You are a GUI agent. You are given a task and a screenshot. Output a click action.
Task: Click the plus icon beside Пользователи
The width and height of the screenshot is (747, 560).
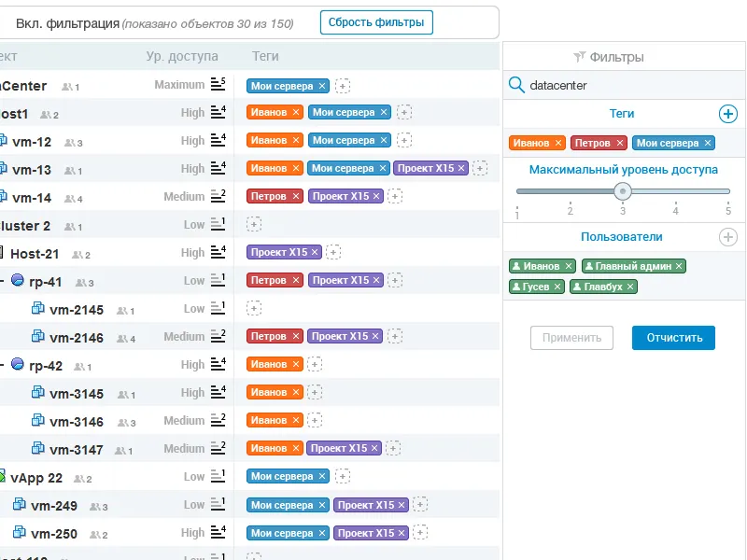[727, 237]
